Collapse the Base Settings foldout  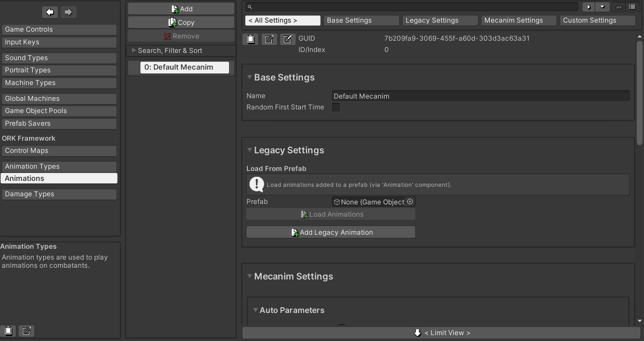click(x=249, y=77)
